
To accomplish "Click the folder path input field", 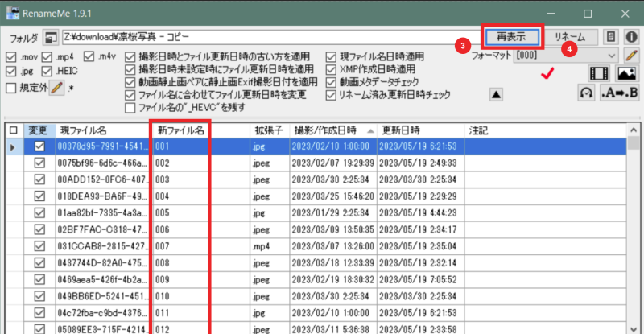I will coord(271,37).
